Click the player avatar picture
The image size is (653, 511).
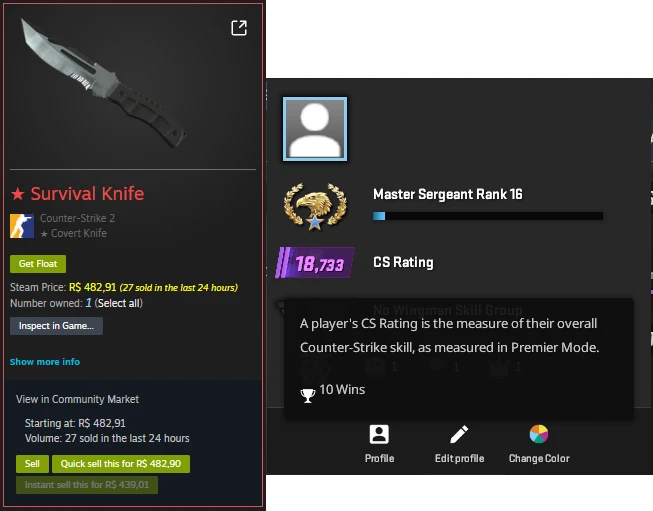pyautogui.click(x=315, y=129)
